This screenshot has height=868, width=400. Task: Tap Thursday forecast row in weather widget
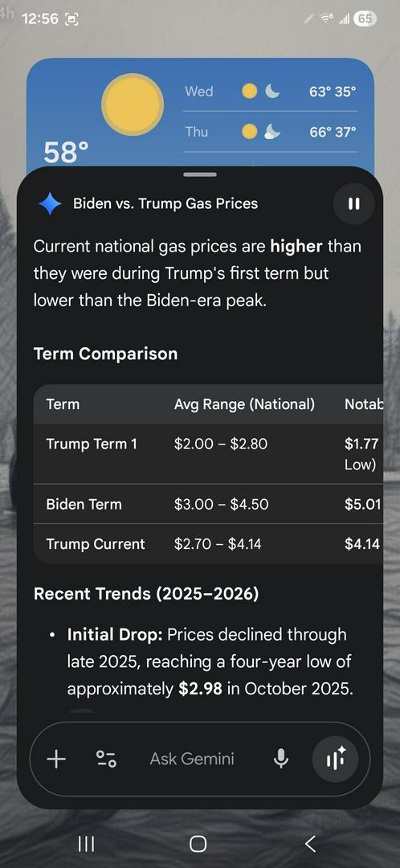[270, 132]
